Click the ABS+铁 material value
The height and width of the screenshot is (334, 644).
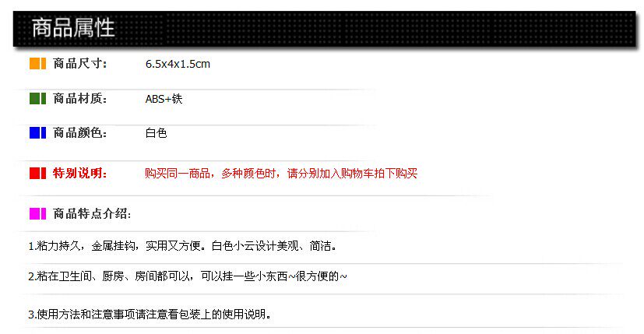[x=164, y=99]
